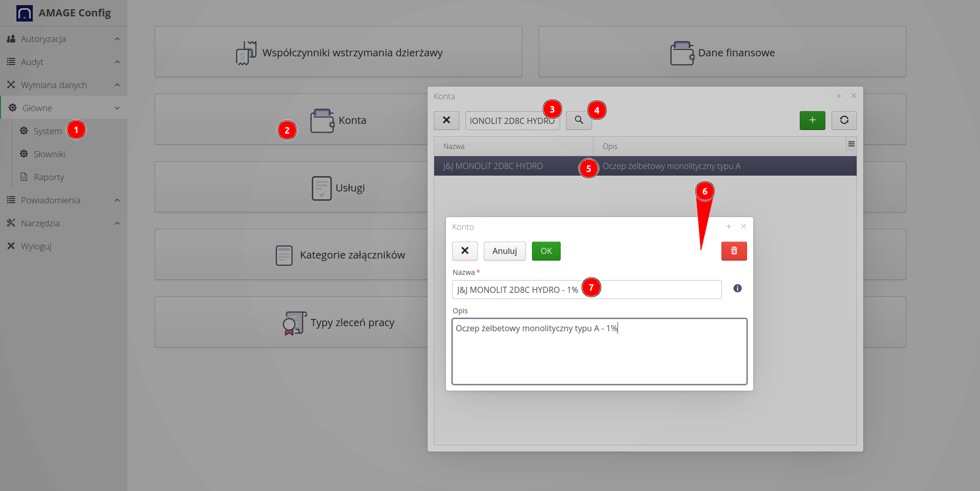Open the Dane finansowe tile
Screen dimensions: 980x491
(722, 52)
